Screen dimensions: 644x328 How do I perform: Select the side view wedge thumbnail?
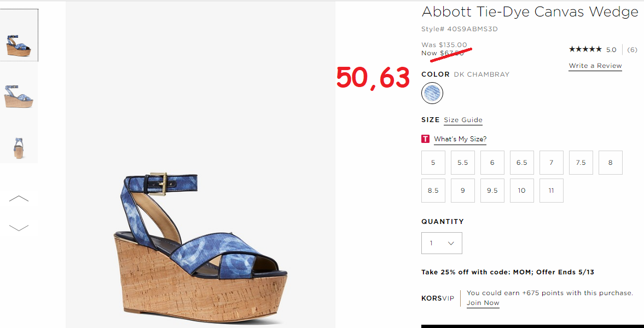pos(19,96)
